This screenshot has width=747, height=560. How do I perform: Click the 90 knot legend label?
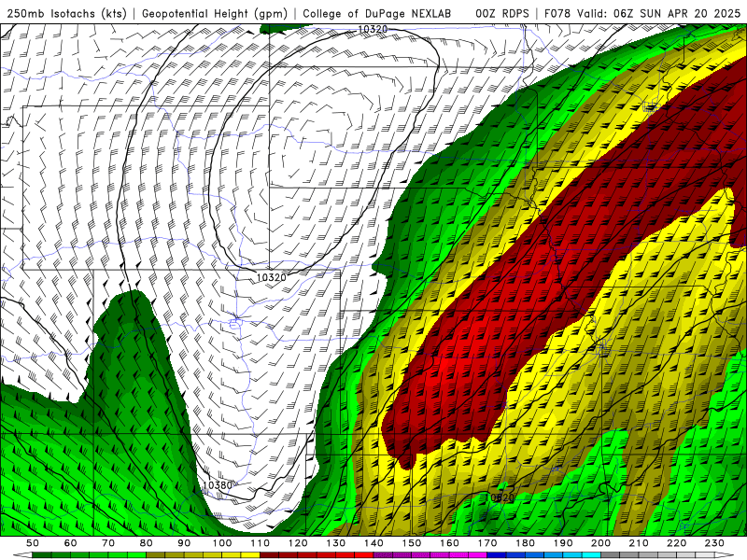(184, 543)
